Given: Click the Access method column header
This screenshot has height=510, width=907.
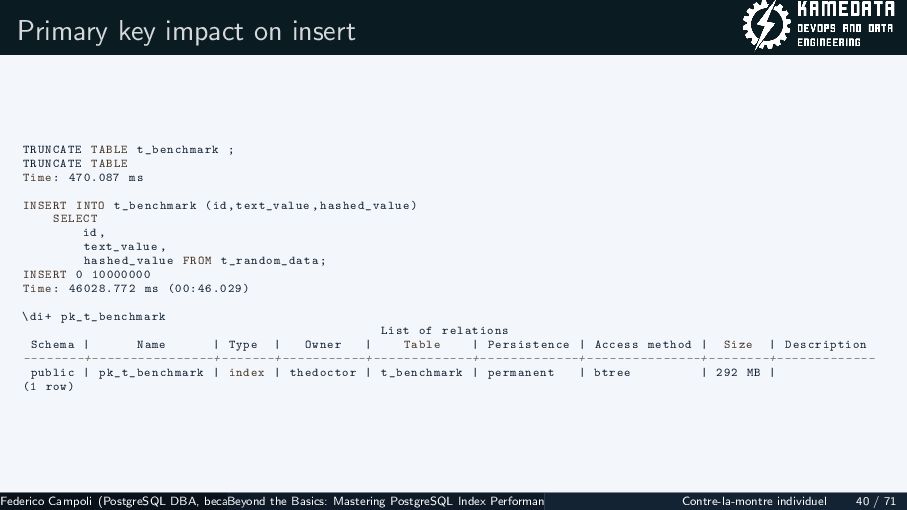Looking at the screenshot, I should [643, 345].
